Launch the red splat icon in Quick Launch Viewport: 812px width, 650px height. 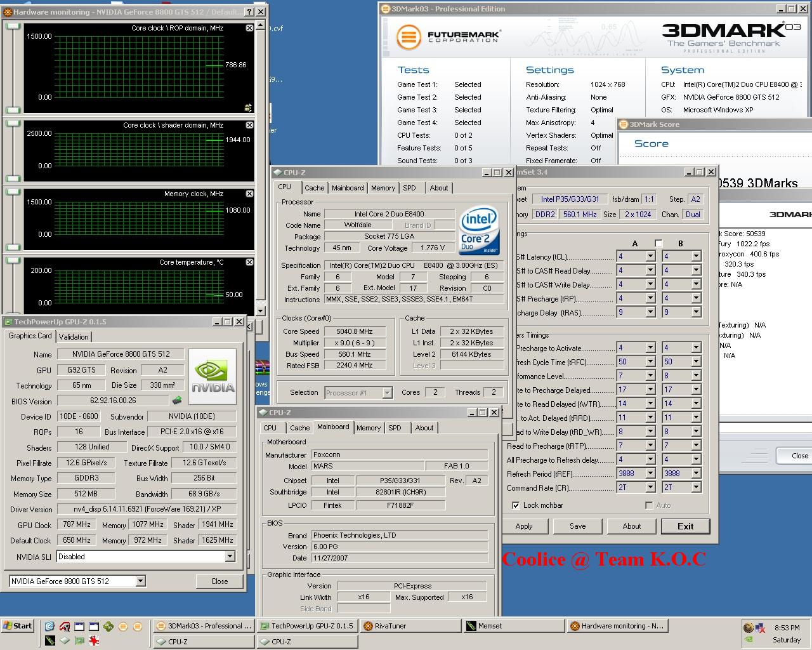pos(94,641)
